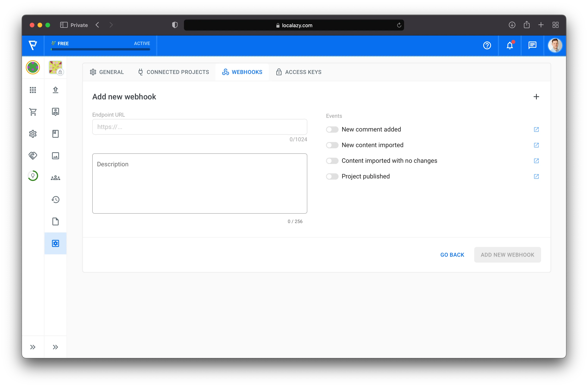Expand the collapsed left sidebar with double chevrons
Screen dimensions: 588x387
tap(33, 347)
